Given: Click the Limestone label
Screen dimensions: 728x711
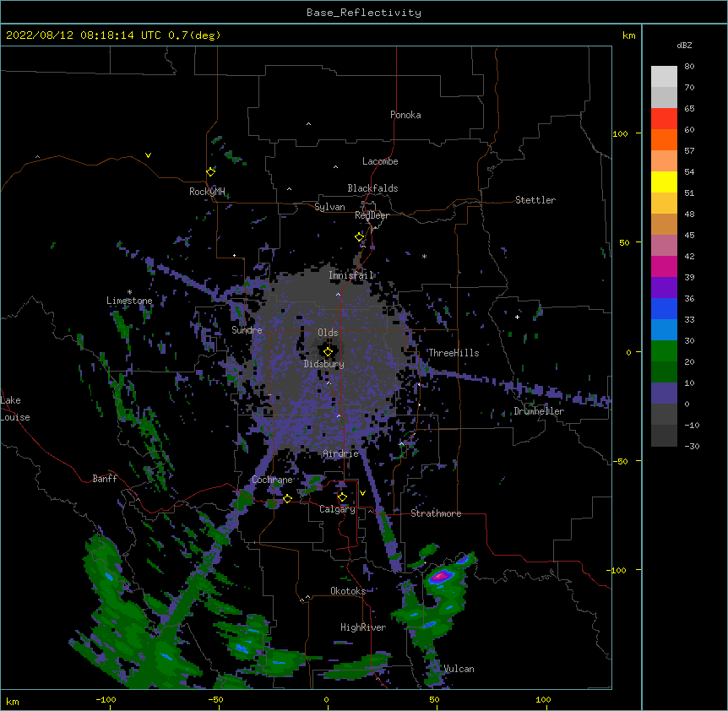Looking at the screenshot, I should [129, 301].
